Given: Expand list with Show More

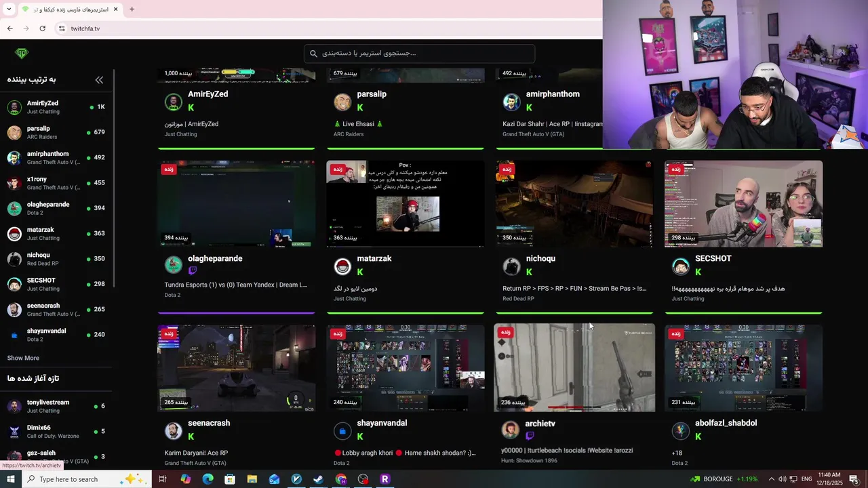Looking at the screenshot, I should click(x=23, y=358).
